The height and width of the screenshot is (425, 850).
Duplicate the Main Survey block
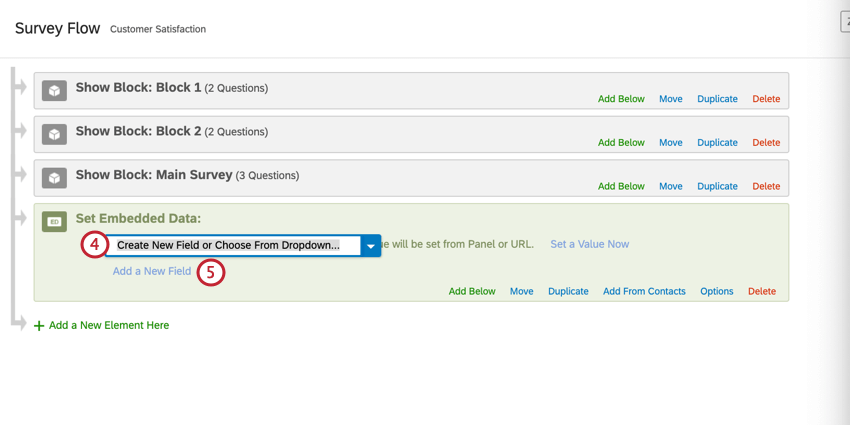coord(717,187)
